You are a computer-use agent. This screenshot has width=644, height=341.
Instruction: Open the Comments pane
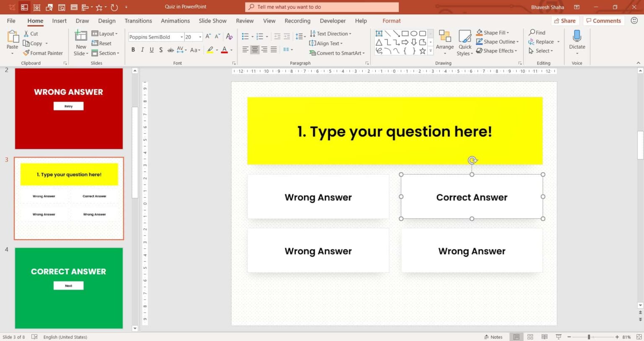(604, 21)
